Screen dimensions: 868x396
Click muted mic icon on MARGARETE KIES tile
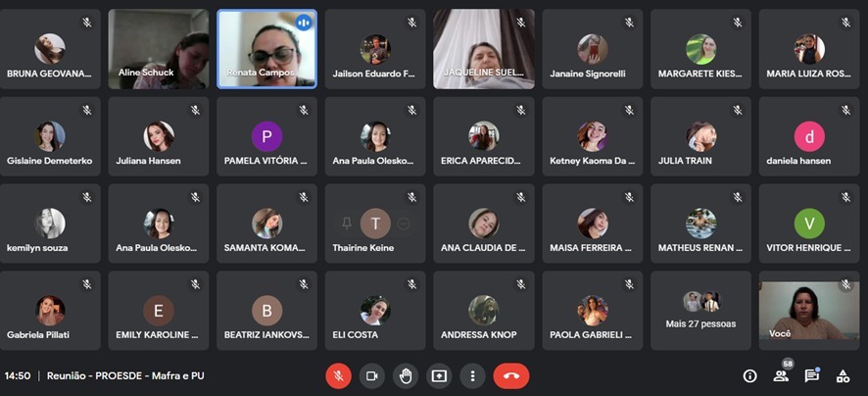738,23
